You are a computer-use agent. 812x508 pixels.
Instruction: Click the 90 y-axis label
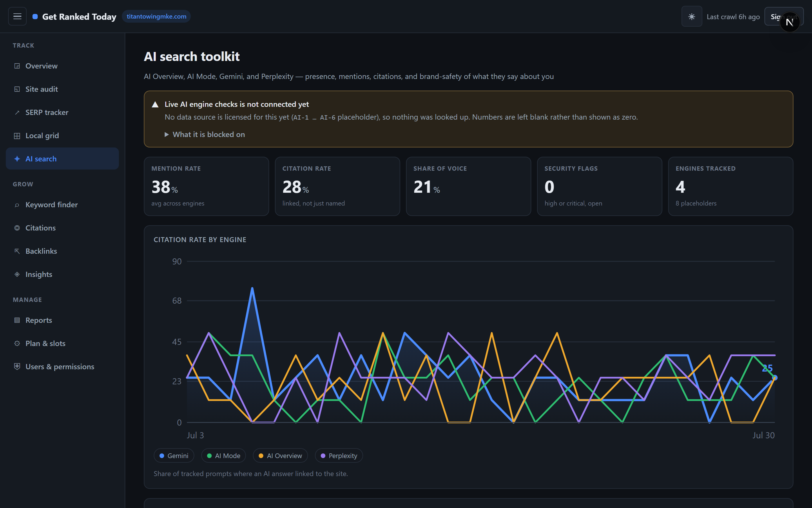coord(177,261)
